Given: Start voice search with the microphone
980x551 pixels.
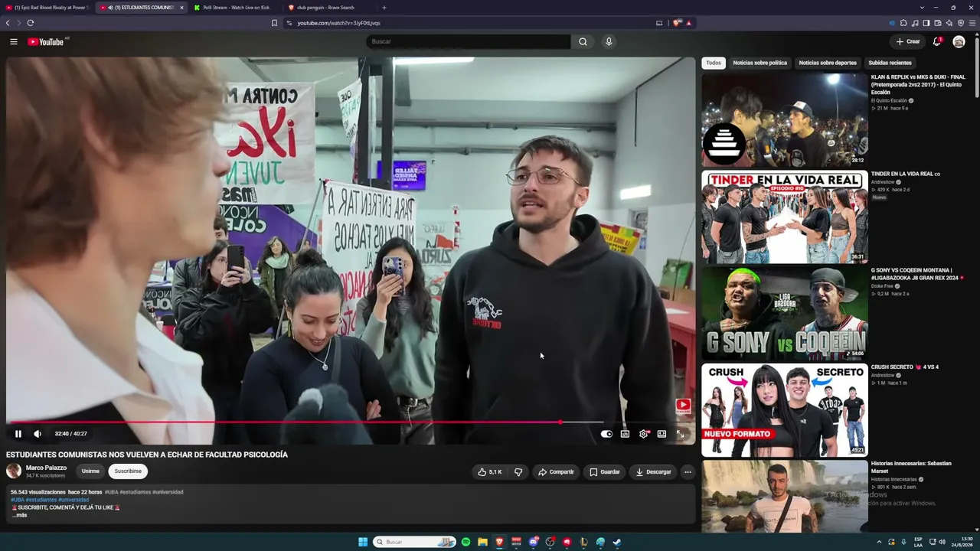Looking at the screenshot, I should (609, 41).
